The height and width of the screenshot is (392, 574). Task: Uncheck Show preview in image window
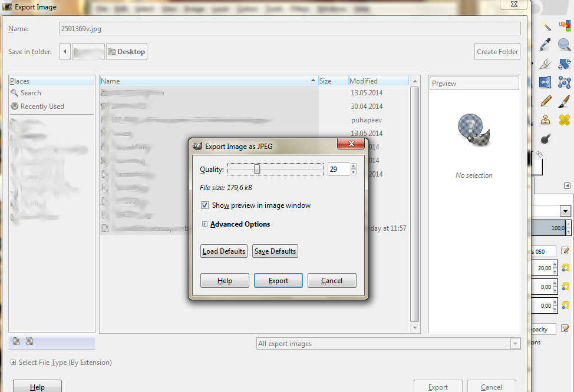point(204,205)
